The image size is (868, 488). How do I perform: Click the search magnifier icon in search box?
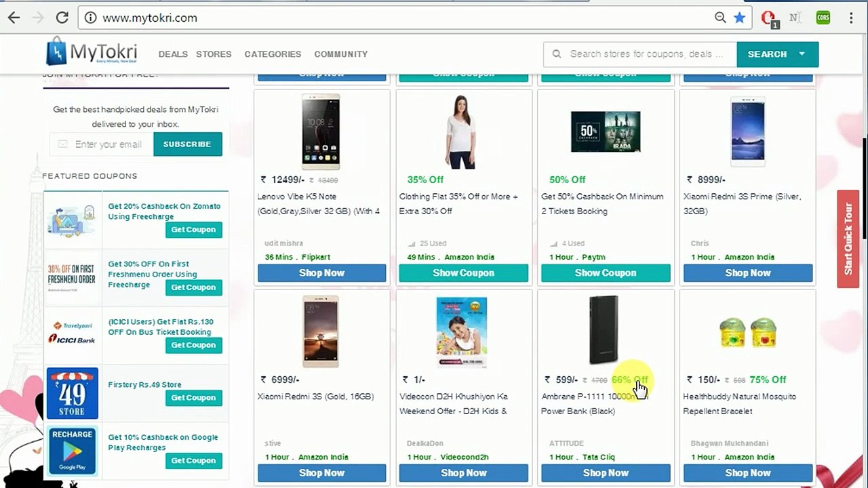point(557,54)
